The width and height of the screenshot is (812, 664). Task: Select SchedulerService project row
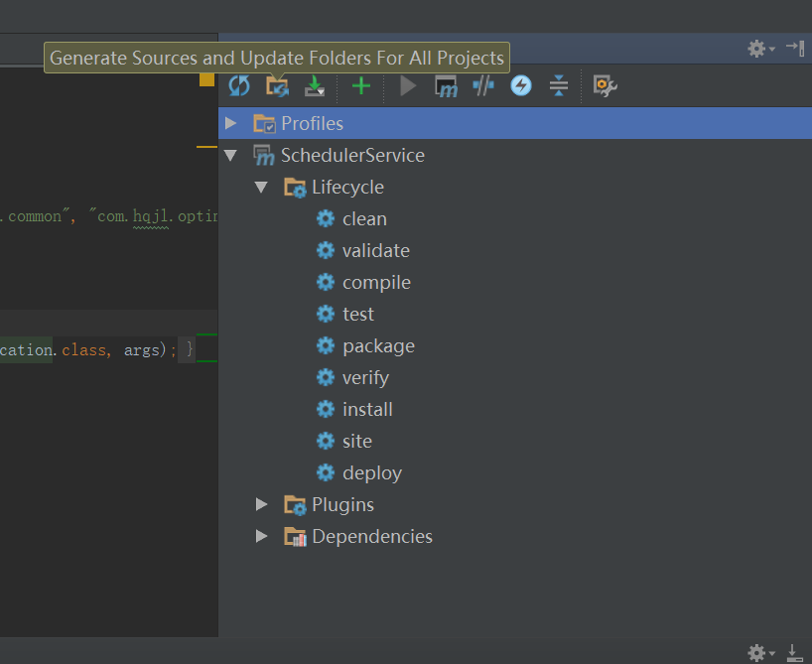pyautogui.click(x=515, y=155)
